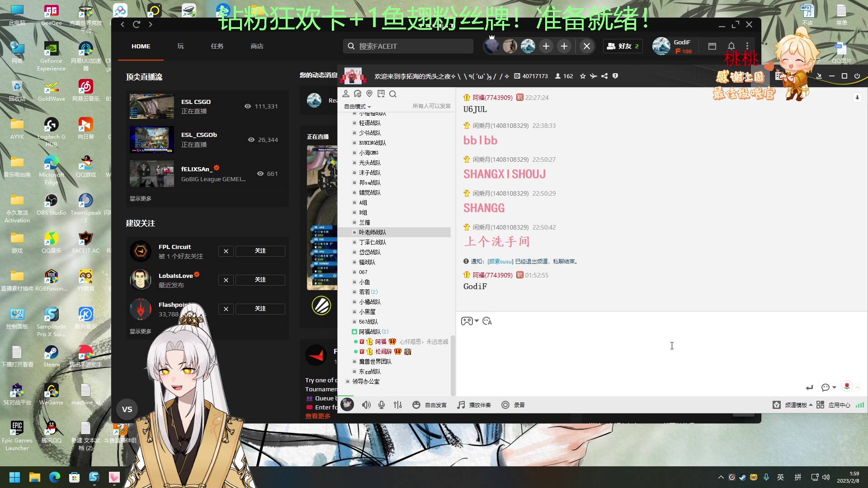
Task: Open the channel location pin icon
Action: click(x=369, y=94)
